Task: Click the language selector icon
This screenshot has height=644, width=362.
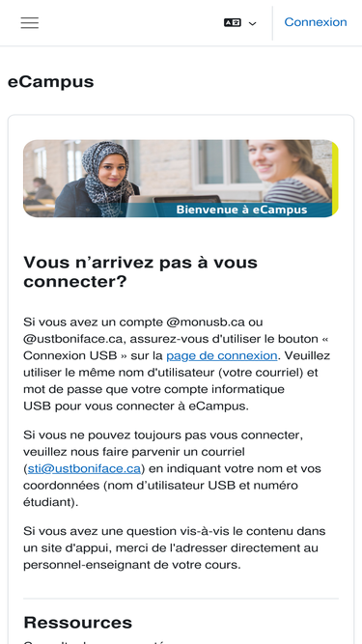Action: point(233,22)
